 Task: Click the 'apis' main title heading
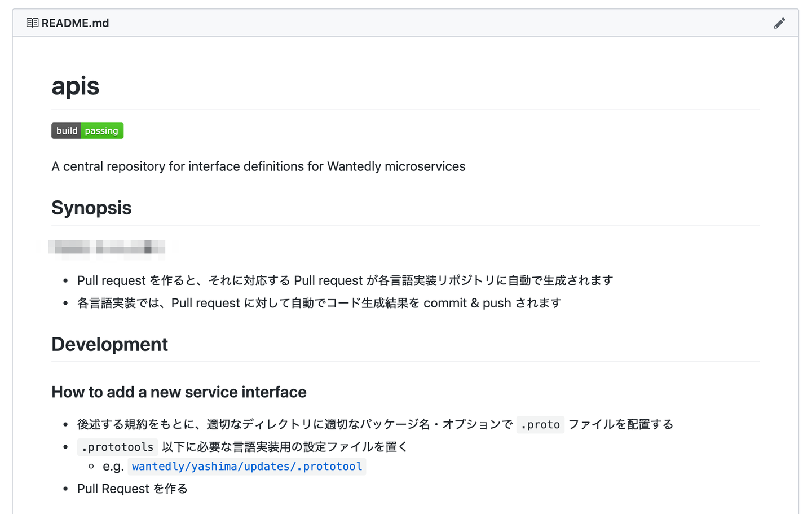[75, 86]
